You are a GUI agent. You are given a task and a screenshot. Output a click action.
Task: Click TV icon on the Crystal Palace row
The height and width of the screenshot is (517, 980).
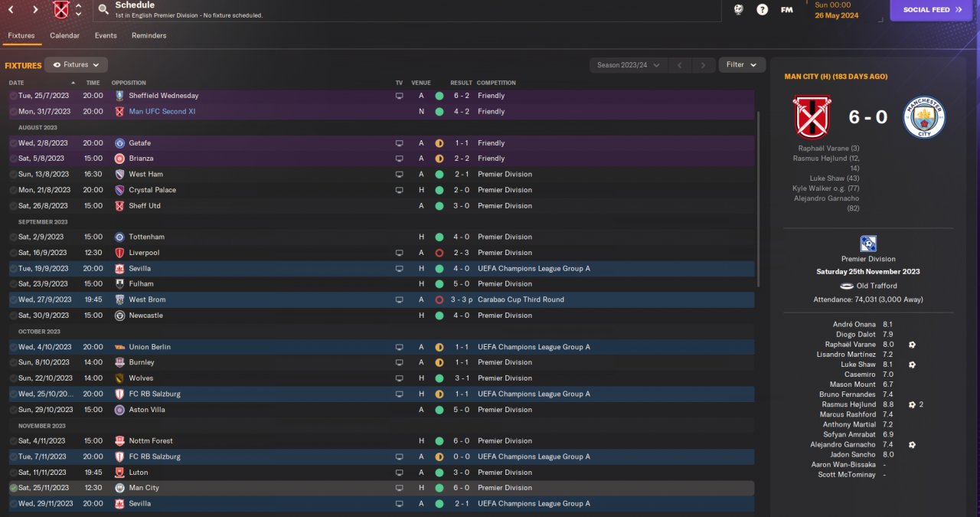click(399, 190)
